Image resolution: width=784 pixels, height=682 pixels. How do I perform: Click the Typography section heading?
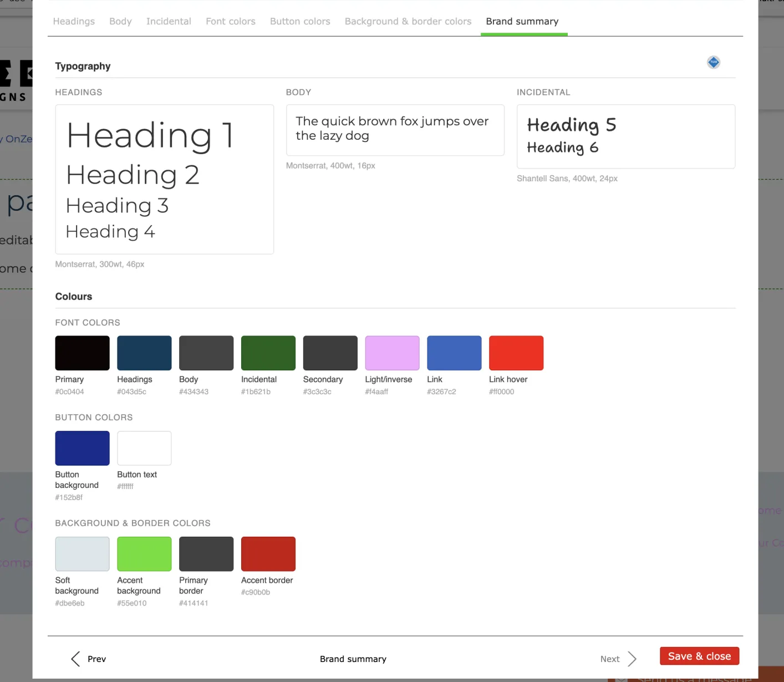click(83, 66)
